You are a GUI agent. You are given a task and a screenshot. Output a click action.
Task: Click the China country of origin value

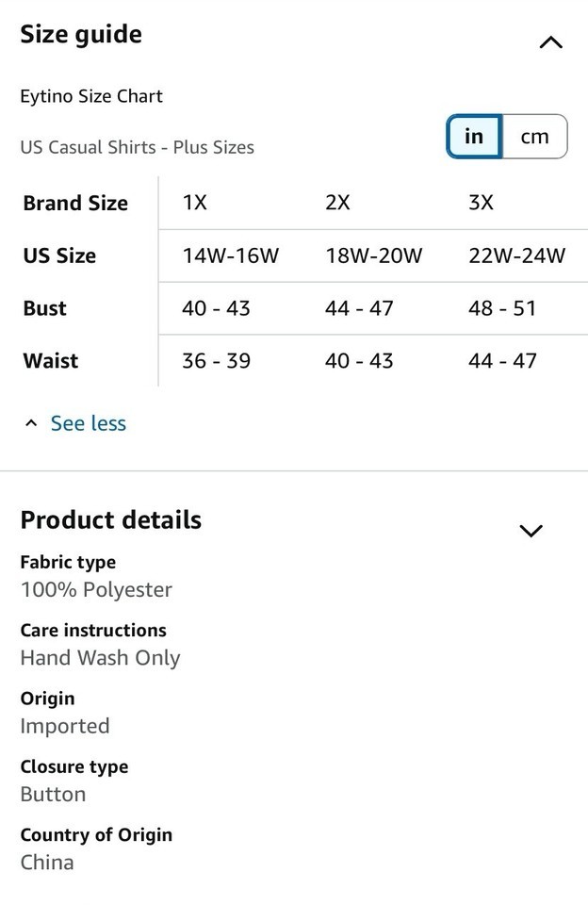coord(47,863)
